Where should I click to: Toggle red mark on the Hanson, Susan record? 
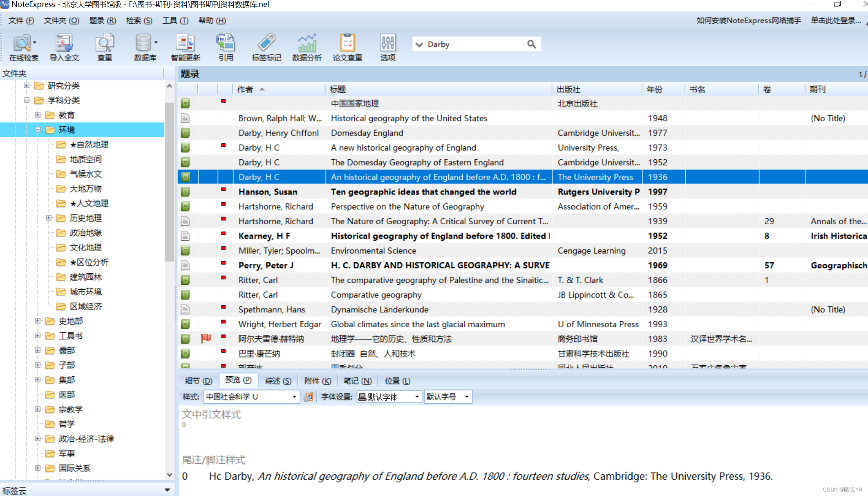tap(224, 190)
